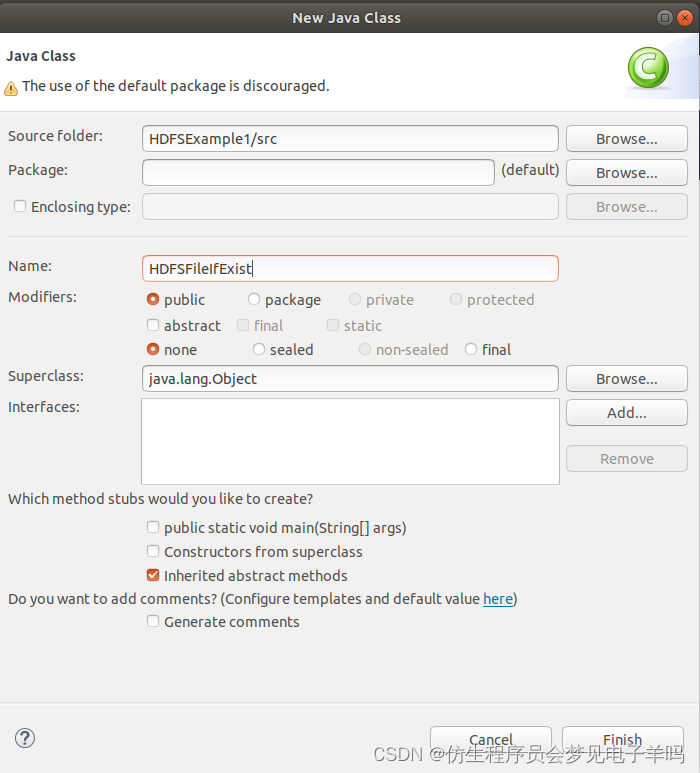The image size is (700, 773).
Task: Choose the sealed modifier option
Action: pos(259,349)
